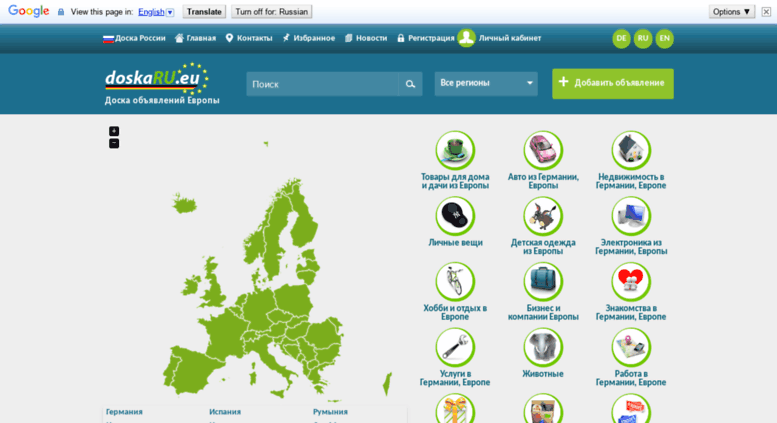The width and height of the screenshot is (777, 423).
Task: Click Услуги в Германии, Европе link
Action: pyautogui.click(x=455, y=378)
